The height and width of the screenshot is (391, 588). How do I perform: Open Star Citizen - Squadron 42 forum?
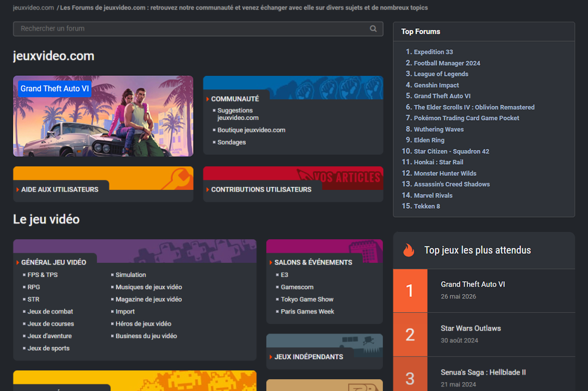(x=452, y=152)
